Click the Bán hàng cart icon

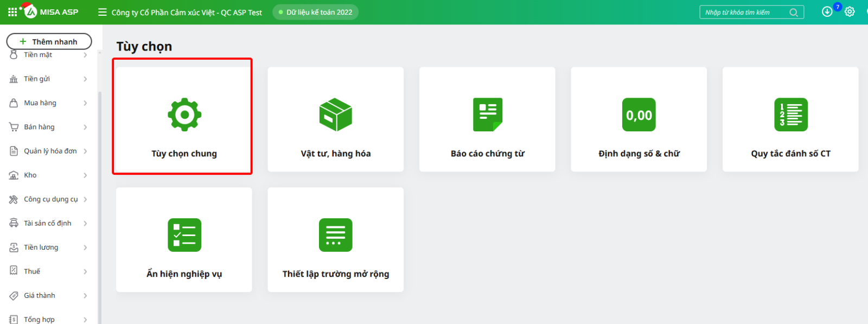coord(14,127)
